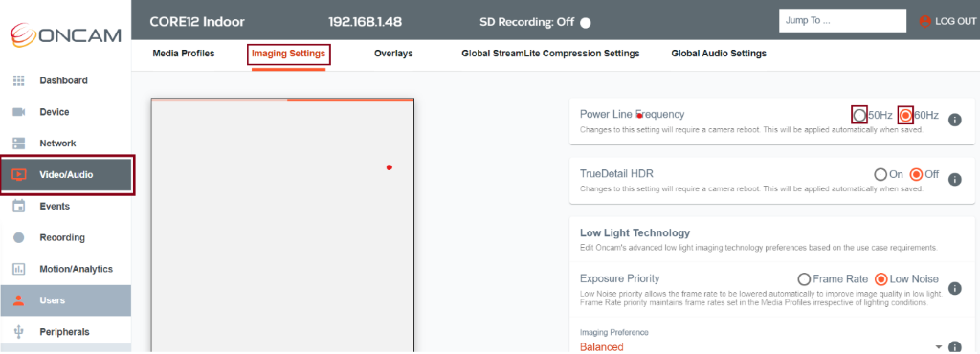The height and width of the screenshot is (354, 980).
Task: Choose Low Noise exposure priority
Action: tap(880, 278)
